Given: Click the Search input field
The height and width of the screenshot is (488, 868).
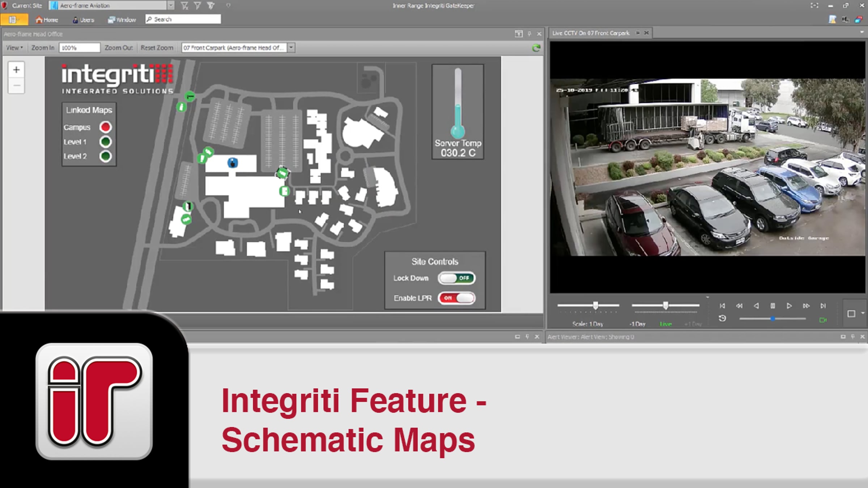Looking at the screenshot, I should click(x=183, y=19).
